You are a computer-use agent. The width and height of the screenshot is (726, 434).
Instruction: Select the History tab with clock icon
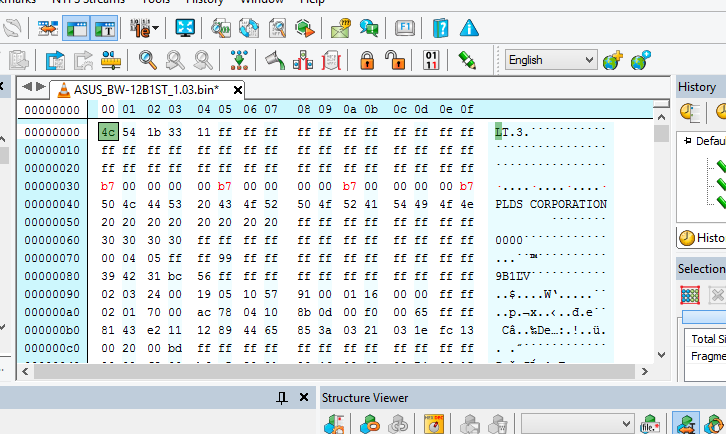pyautogui.click(x=702, y=238)
